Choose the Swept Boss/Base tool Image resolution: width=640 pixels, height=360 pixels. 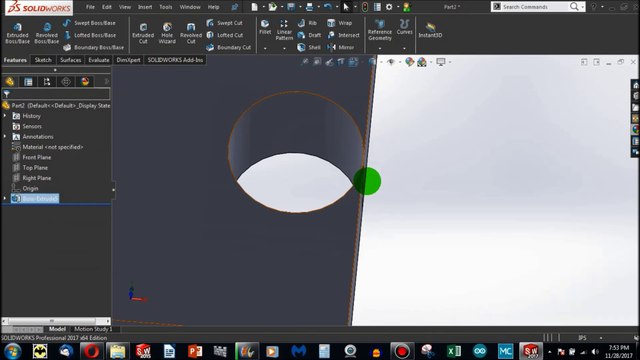tap(89, 23)
